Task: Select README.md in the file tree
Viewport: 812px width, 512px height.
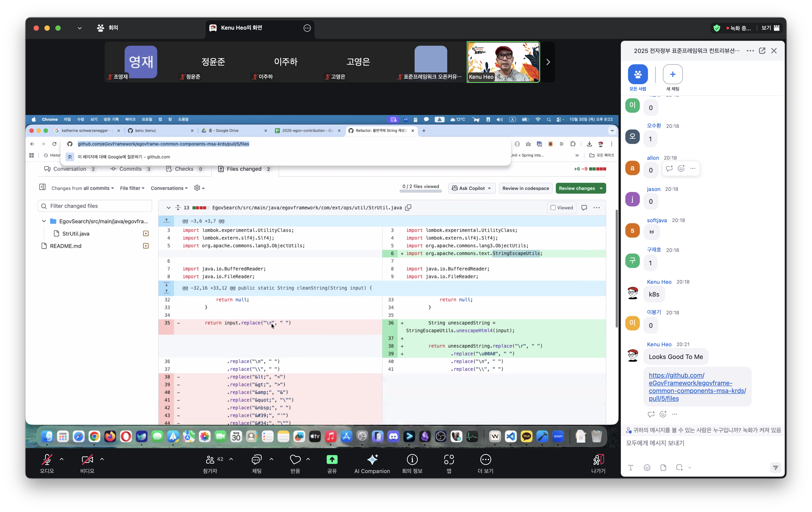Action: point(65,246)
